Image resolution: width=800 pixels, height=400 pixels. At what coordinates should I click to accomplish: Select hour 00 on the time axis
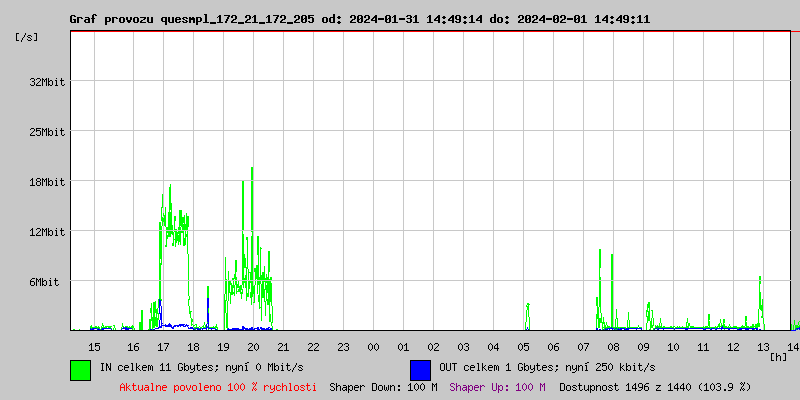pos(373,346)
